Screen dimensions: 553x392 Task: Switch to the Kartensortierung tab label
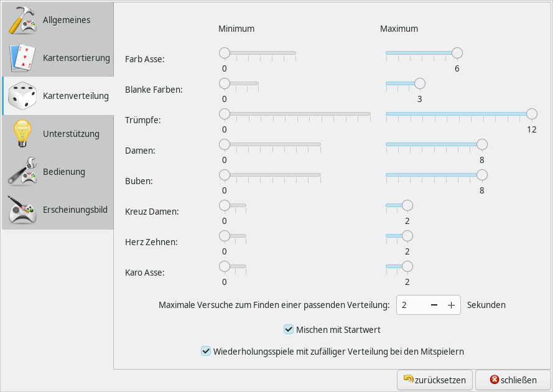76,58
